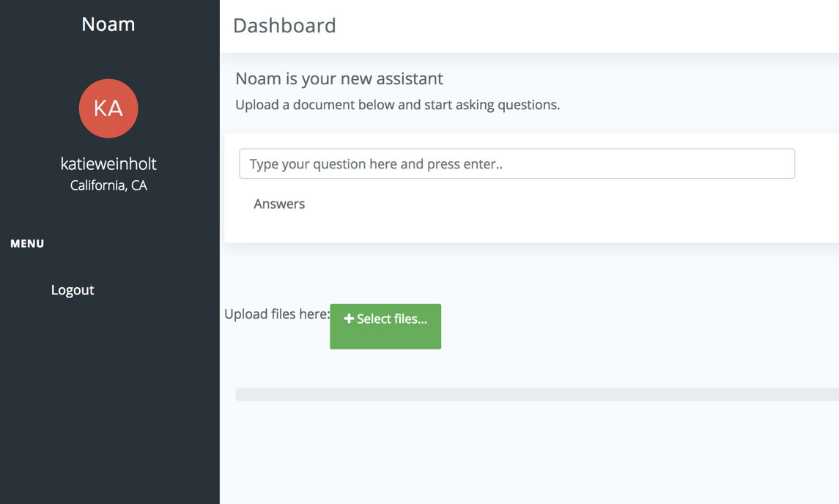Click 'Upload a document below' subtitle text

398,105
